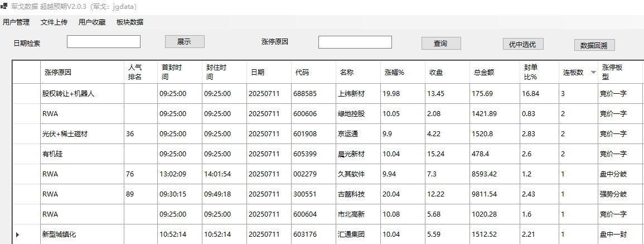The height and width of the screenshot is (244, 644).
Task: Select sealed time 09:49:18
Action: [224, 194]
